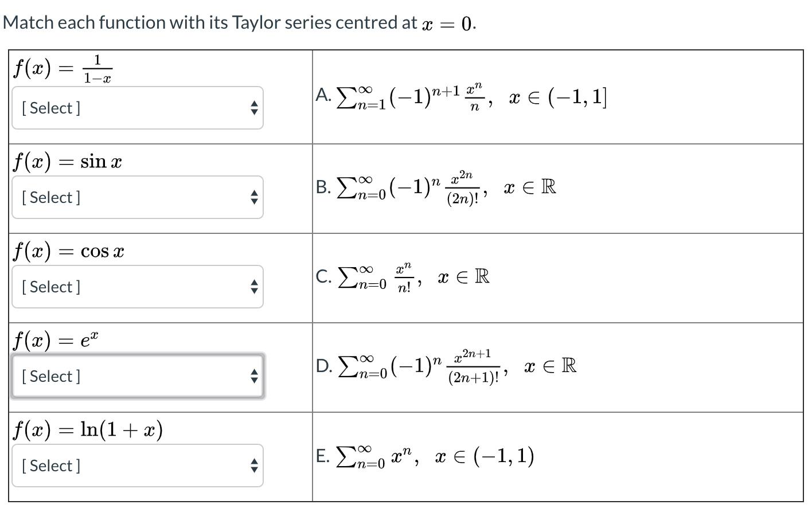The width and height of the screenshot is (812, 524).
Task: Click the arrow icon on ln(1+x) selector
Action: tap(255, 465)
